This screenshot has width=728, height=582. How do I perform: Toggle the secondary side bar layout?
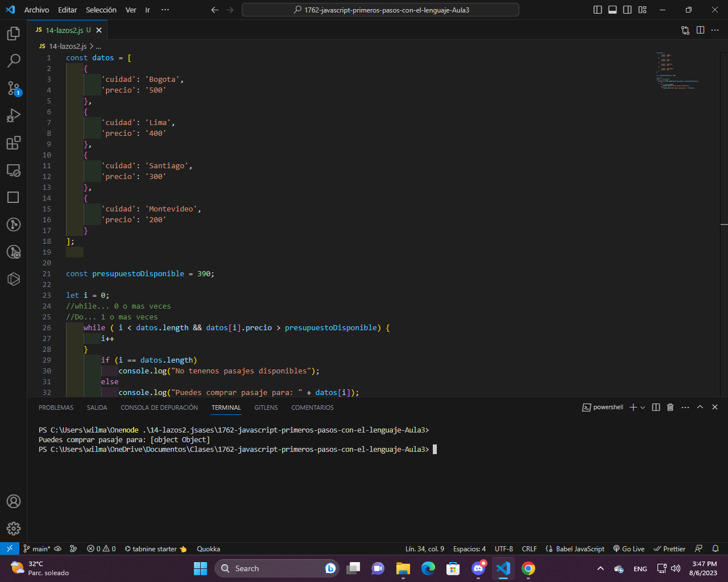pos(627,10)
